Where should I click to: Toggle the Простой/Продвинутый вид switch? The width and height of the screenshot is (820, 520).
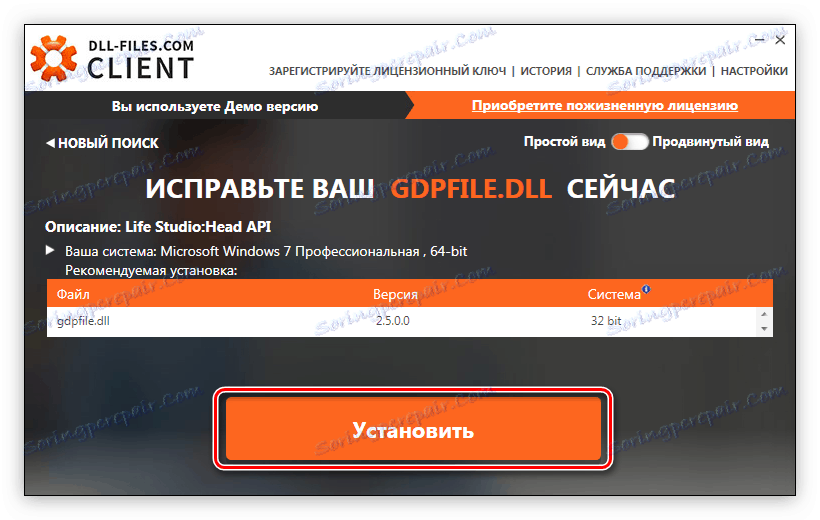pos(630,142)
